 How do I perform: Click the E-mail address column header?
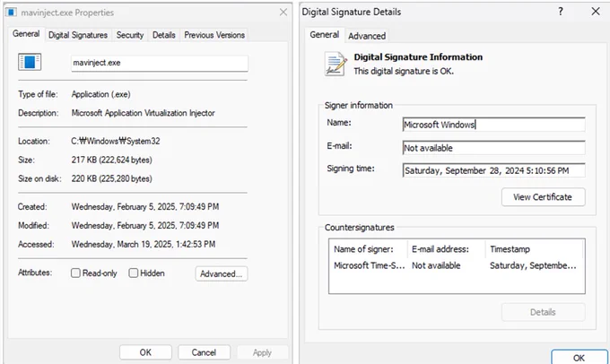pyautogui.click(x=447, y=249)
